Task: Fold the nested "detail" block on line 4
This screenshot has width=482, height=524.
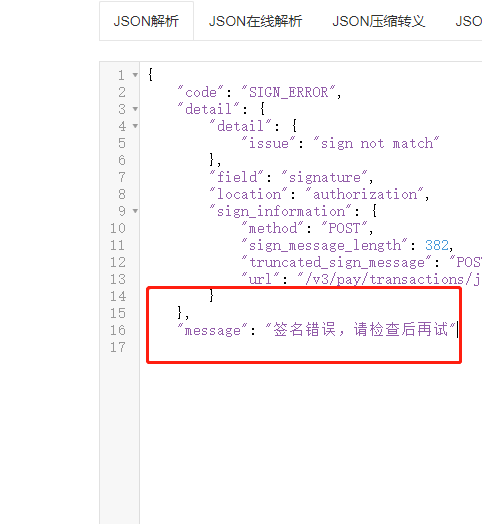Action: pyautogui.click(x=135, y=126)
